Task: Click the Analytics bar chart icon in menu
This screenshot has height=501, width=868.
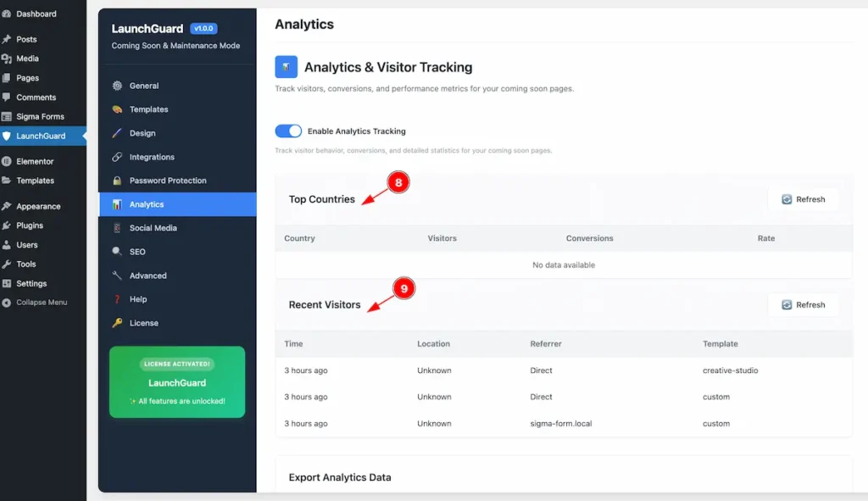Action: (117, 204)
